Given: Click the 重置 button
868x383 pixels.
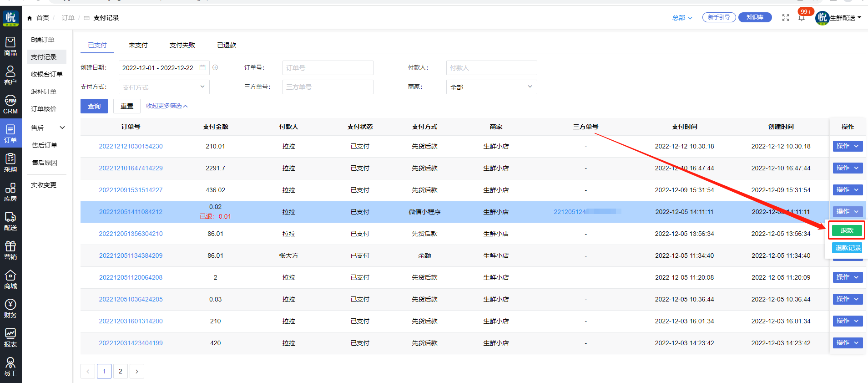Looking at the screenshot, I should 127,106.
